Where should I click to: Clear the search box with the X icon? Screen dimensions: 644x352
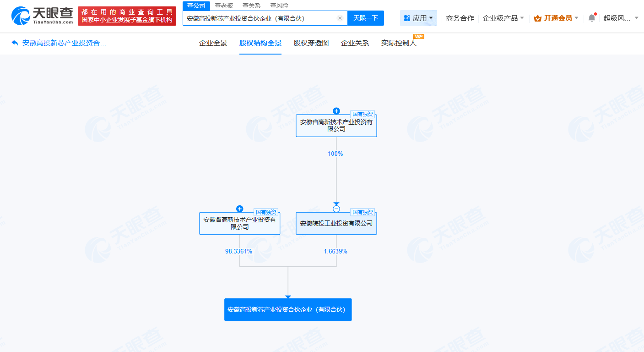[x=340, y=18]
